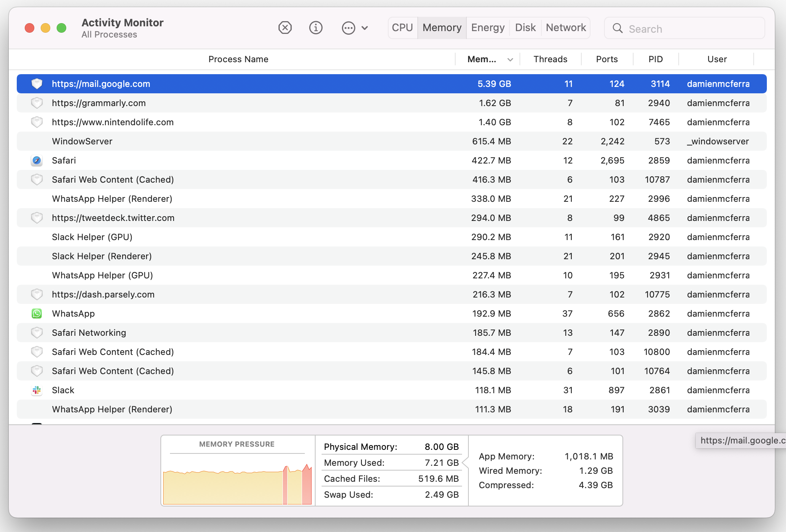Toggle sort arrow on Memory column
This screenshot has width=786, height=532.
tap(510, 59)
